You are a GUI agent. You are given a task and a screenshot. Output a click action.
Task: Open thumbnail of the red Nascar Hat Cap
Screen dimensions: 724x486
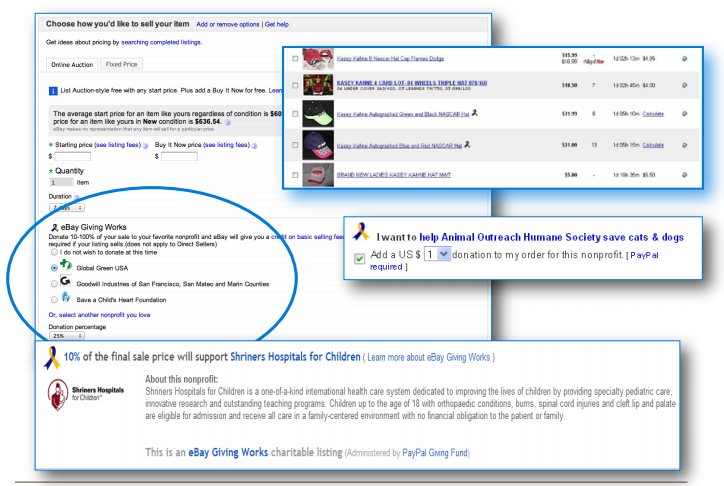click(318, 59)
